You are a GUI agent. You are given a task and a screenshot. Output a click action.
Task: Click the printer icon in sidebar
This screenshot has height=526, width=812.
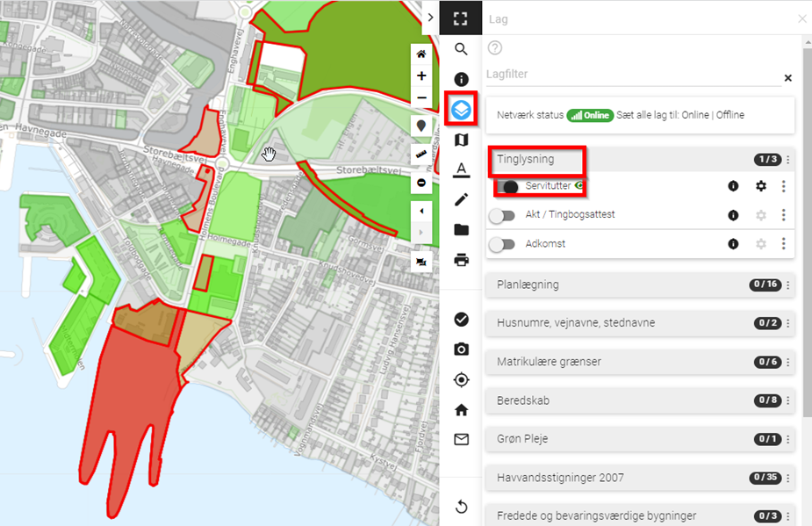461,260
